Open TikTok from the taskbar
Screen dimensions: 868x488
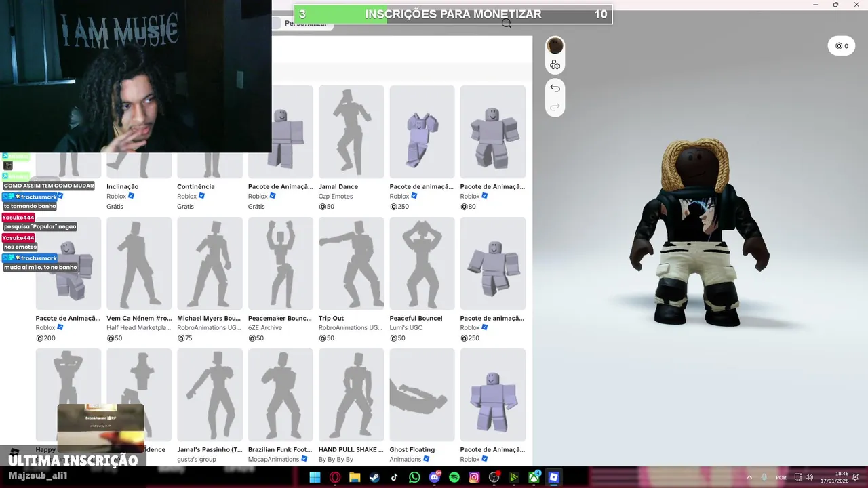pyautogui.click(x=395, y=477)
